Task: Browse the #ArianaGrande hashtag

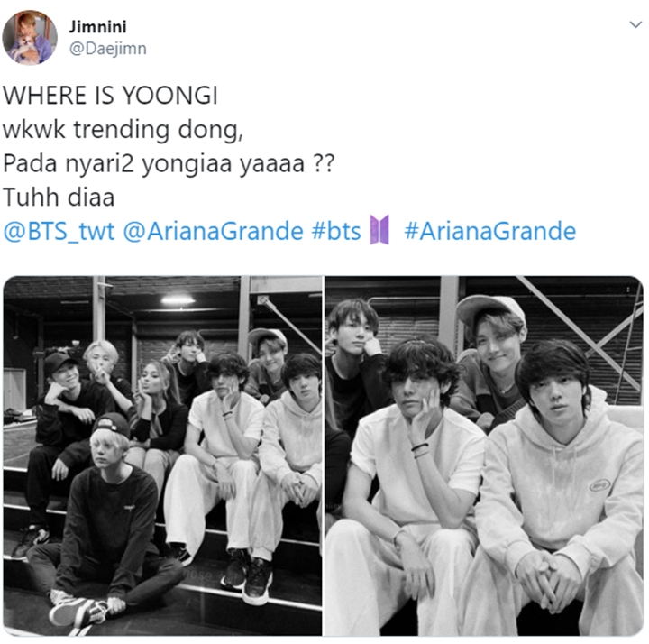Action: pos(490,231)
